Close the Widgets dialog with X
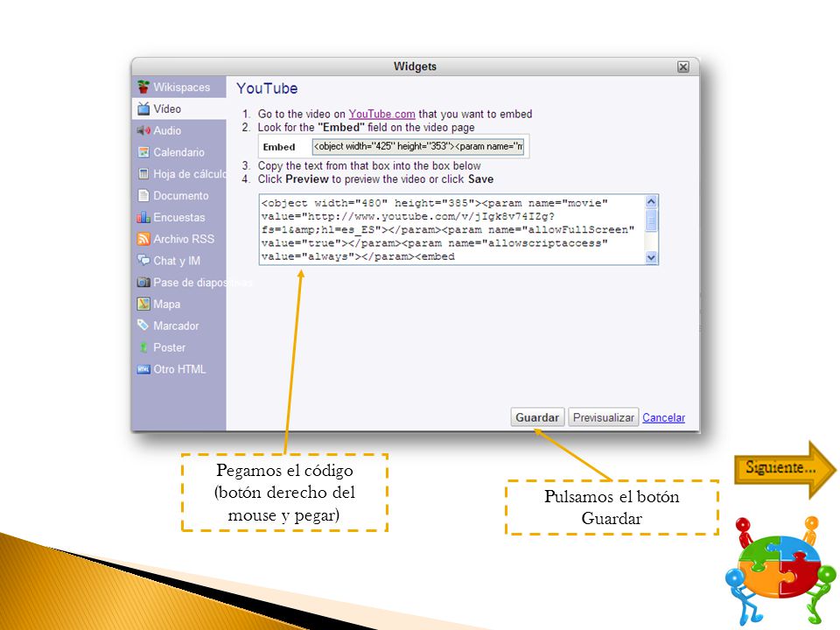 pos(683,66)
